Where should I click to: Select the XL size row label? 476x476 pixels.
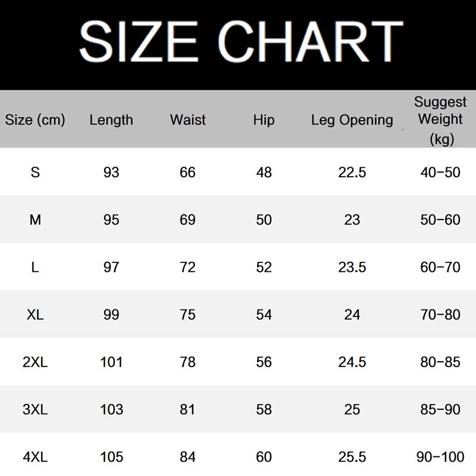coord(35,315)
